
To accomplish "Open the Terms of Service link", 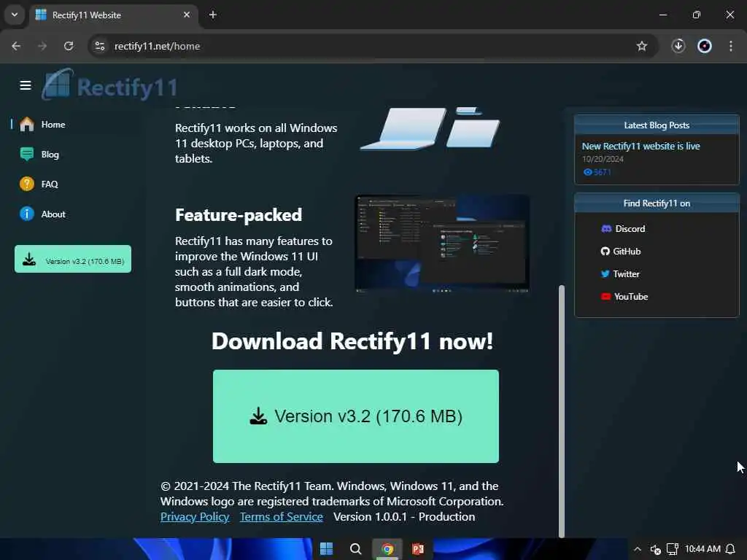I will pos(281,517).
